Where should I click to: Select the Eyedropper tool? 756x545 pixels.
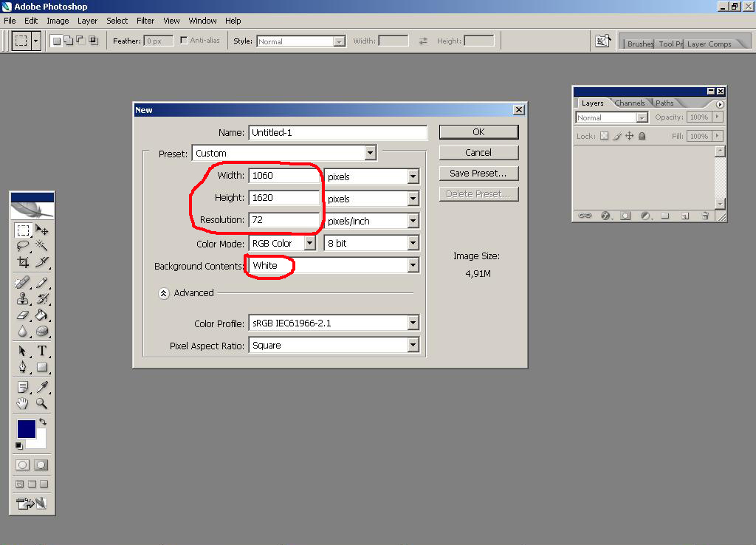point(42,387)
